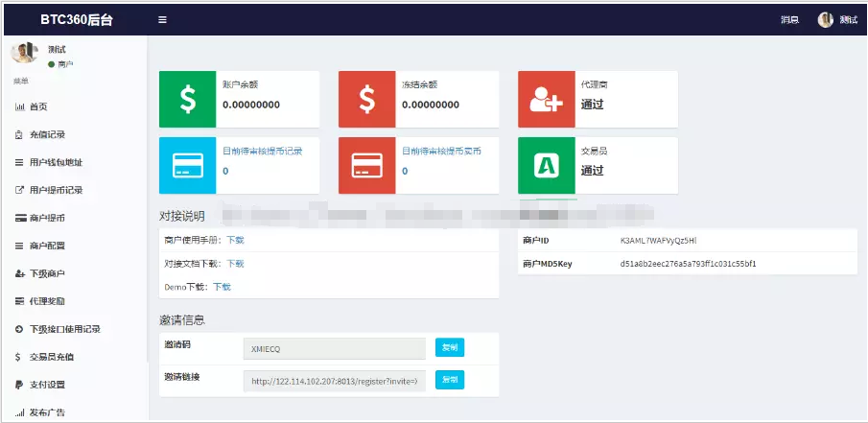
Task: Open 消息 messages in the top bar
Action: click(x=789, y=20)
